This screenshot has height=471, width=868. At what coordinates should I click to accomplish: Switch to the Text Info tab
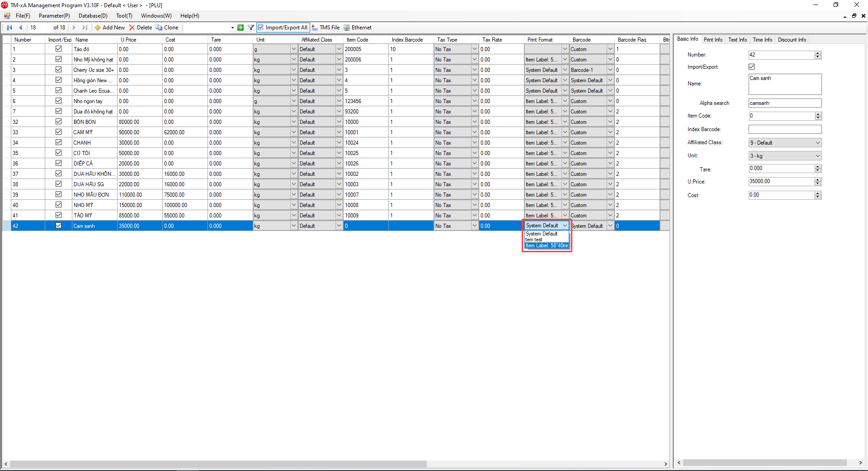737,40
